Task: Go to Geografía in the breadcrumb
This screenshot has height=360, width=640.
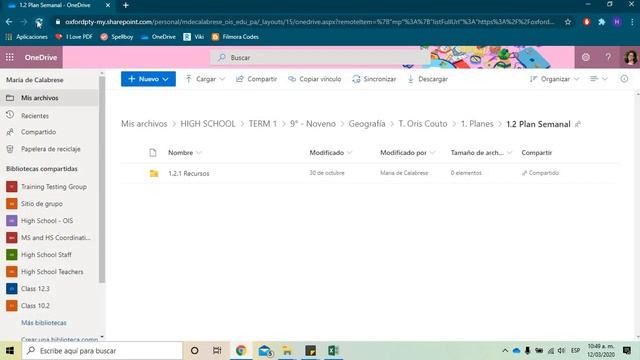Action: point(367,124)
